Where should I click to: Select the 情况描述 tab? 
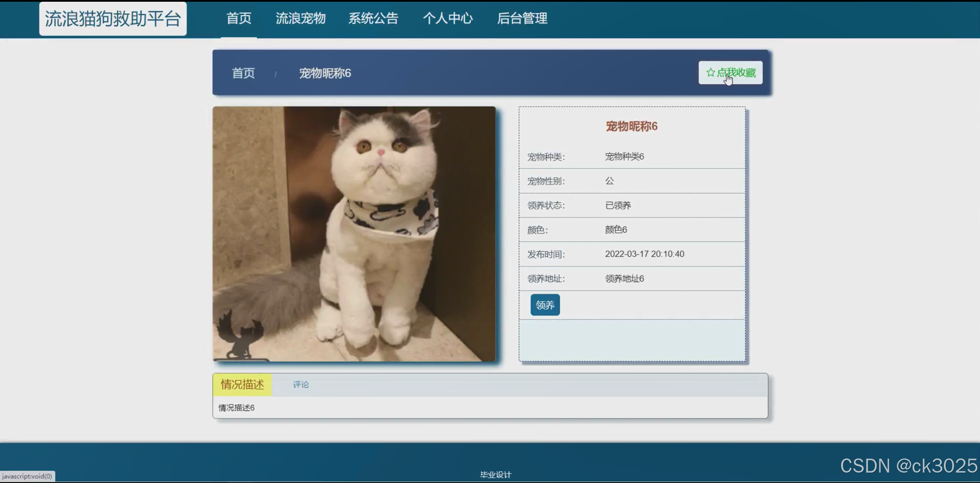click(x=242, y=384)
